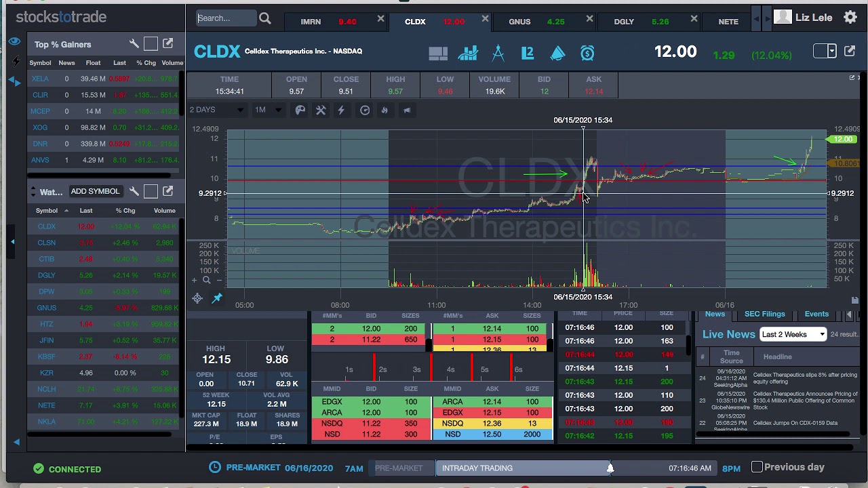This screenshot has width=868, height=488.
Task: Pop out the Top % Gainers panel
Action: point(168,44)
